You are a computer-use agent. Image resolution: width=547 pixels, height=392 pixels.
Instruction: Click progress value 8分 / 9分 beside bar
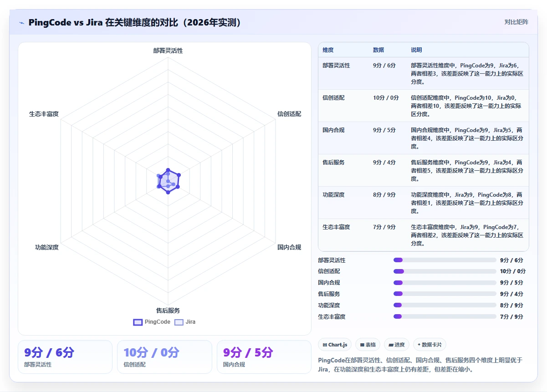(x=511, y=305)
